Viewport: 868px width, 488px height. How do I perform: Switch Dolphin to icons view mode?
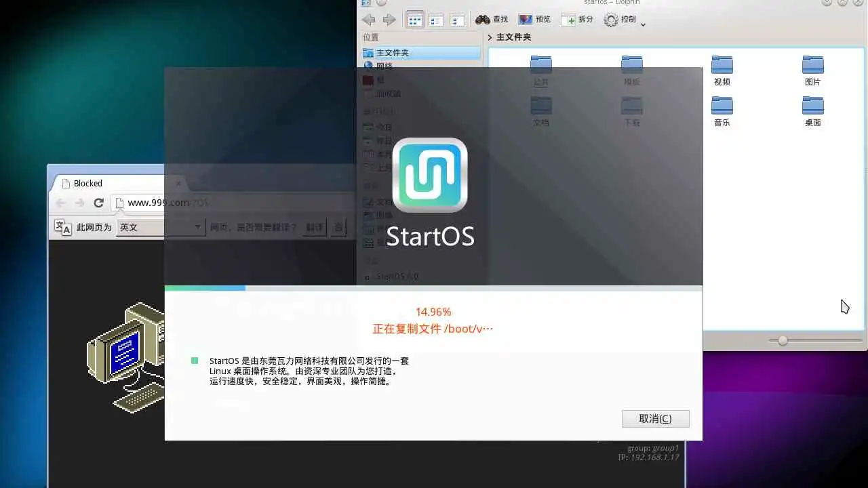tap(414, 20)
